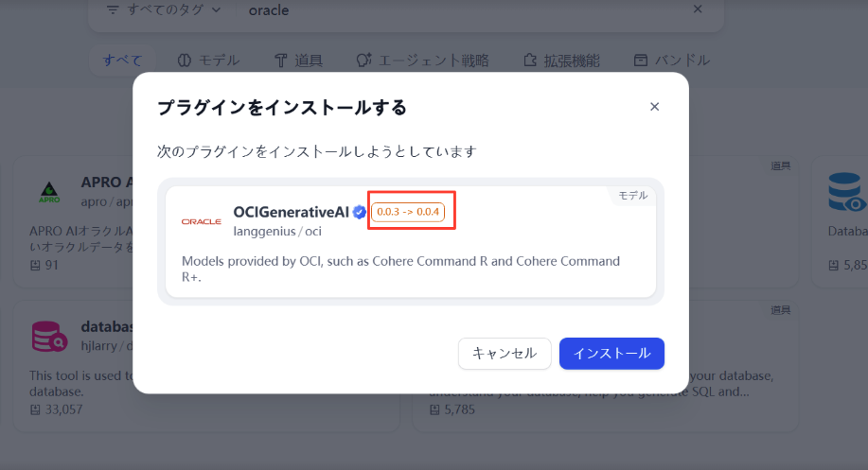Click the database plugin pink icon
Screen dimensions: 868x470
[49, 337]
